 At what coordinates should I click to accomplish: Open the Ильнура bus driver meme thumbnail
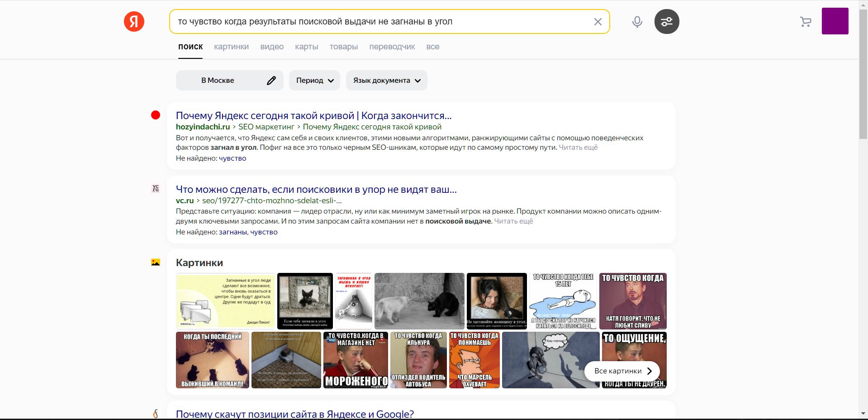(418, 360)
